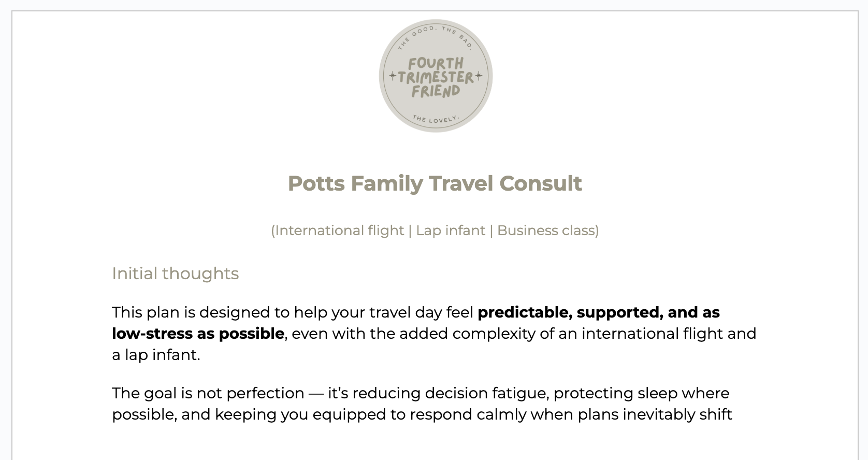Click 'THE GOOD. THE BAD.' arc text in the logo

point(436,37)
